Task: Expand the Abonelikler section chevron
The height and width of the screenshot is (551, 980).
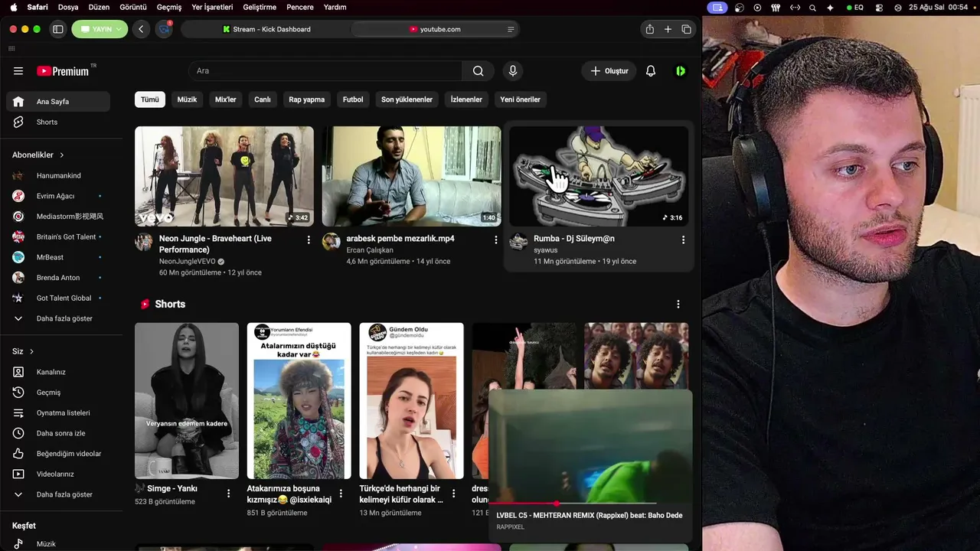Action: (62, 155)
